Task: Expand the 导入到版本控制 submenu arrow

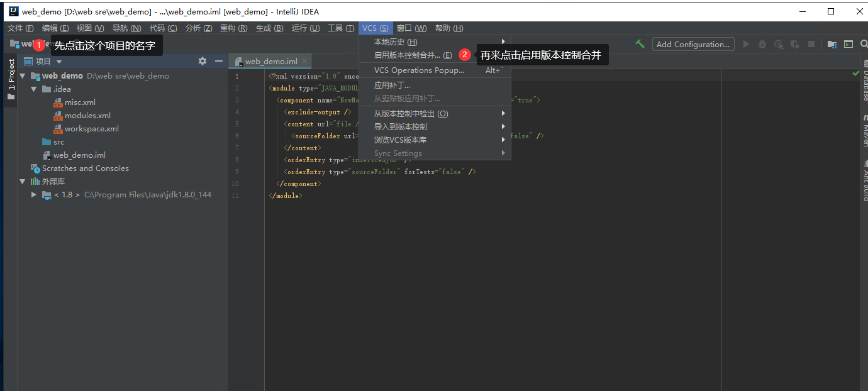Action: [503, 127]
